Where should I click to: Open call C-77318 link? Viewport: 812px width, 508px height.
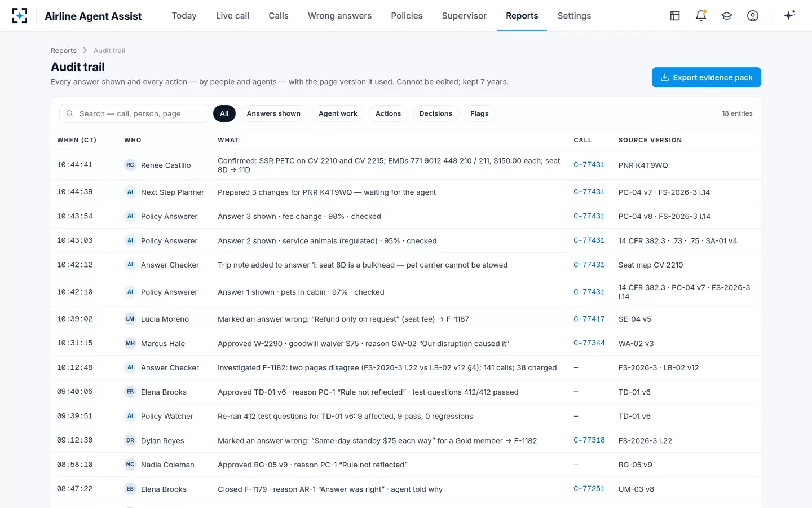point(589,440)
